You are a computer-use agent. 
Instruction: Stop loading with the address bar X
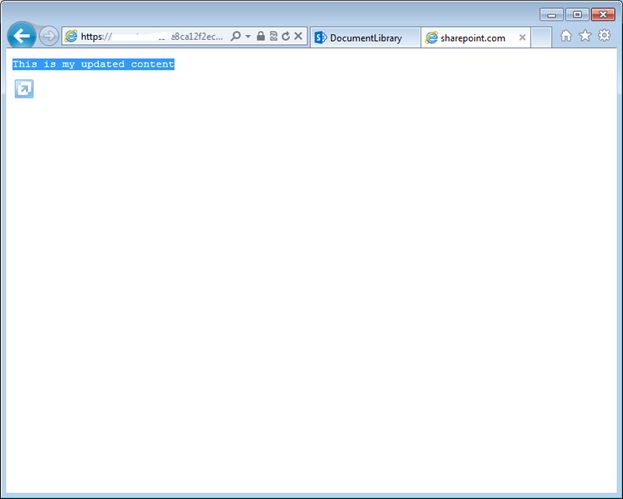point(298,36)
